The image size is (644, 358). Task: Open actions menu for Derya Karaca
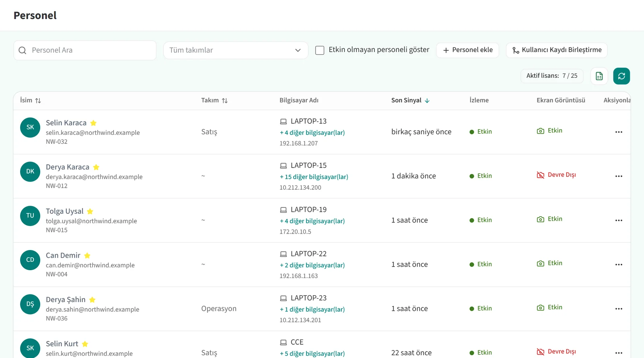tap(619, 176)
